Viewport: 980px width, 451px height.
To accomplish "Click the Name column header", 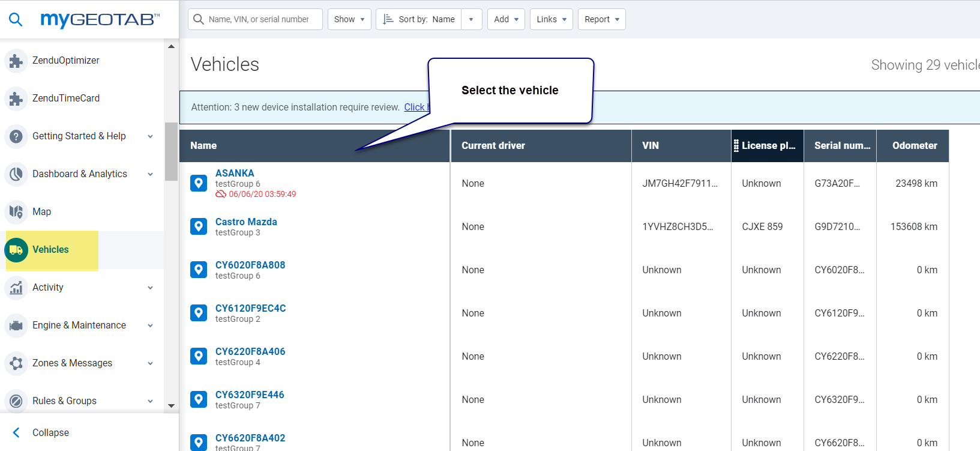I will pos(314,146).
